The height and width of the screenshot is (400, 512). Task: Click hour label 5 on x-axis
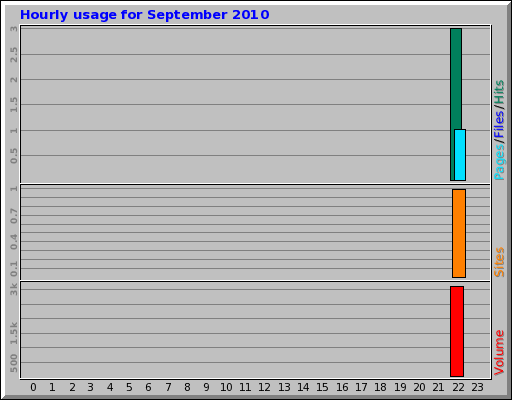coord(129,387)
